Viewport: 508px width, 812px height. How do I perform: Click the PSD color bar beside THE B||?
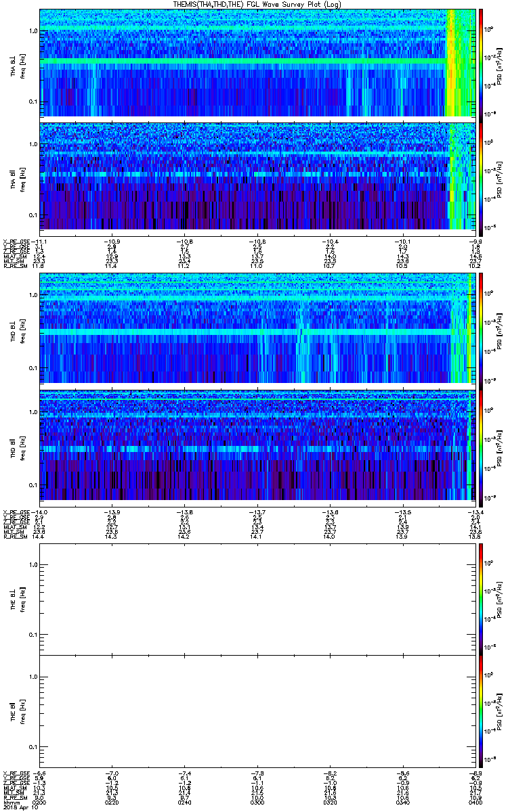click(481, 710)
